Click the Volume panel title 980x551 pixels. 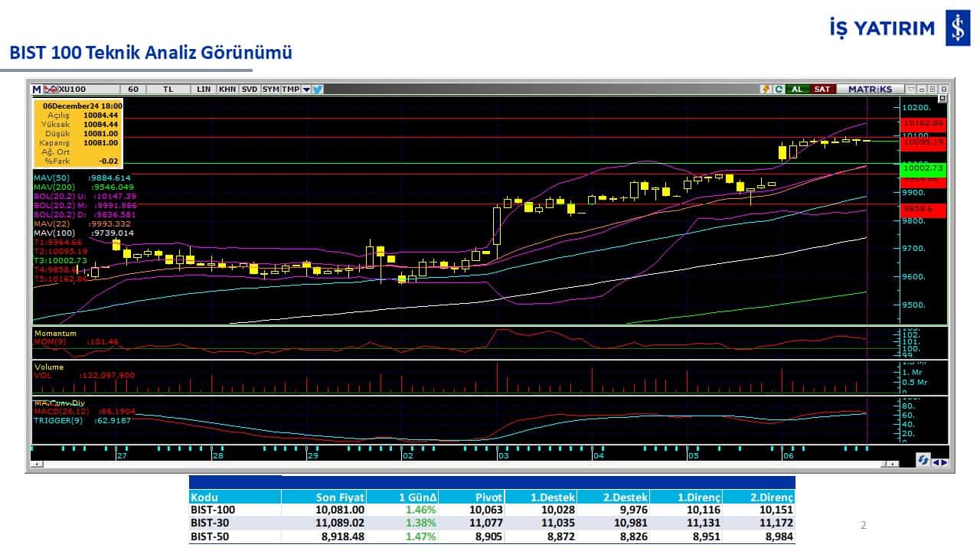click(48, 367)
